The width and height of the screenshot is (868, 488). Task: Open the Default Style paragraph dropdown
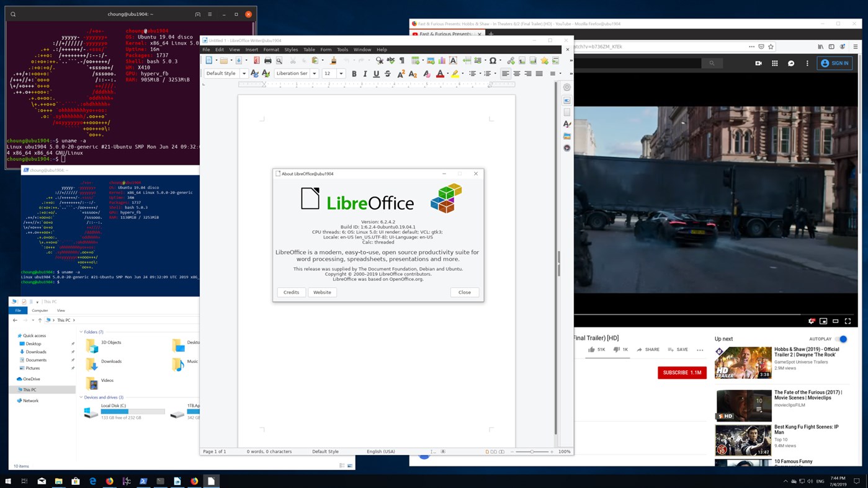click(x=244, y=74)
